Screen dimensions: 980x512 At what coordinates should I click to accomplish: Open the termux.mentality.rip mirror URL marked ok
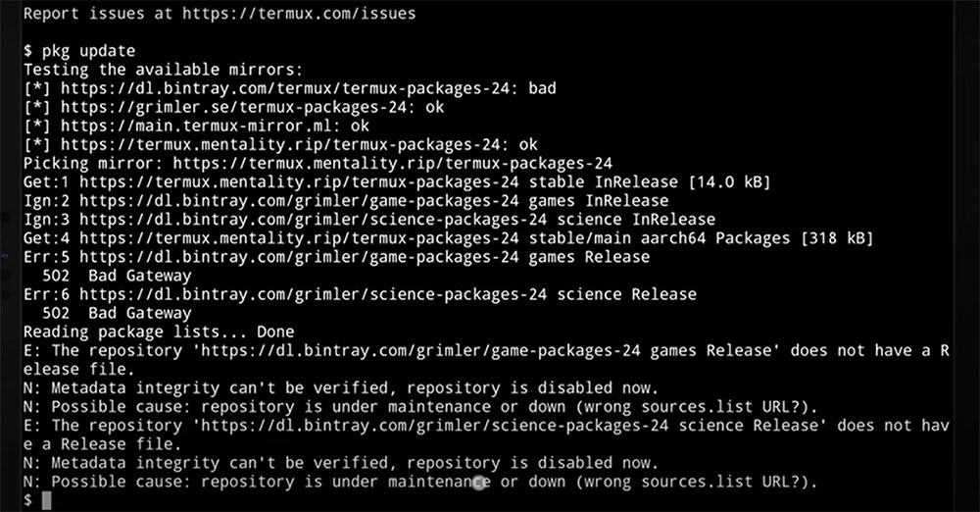(280, 144)
